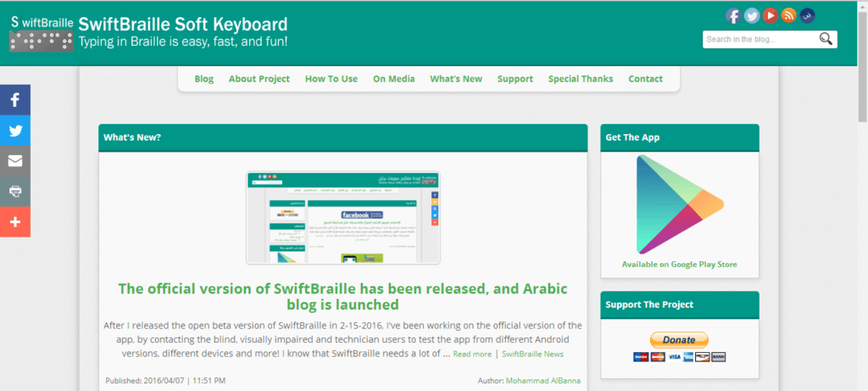Click in the blog search field
This screenshot has width=868, height=391.
759,39
